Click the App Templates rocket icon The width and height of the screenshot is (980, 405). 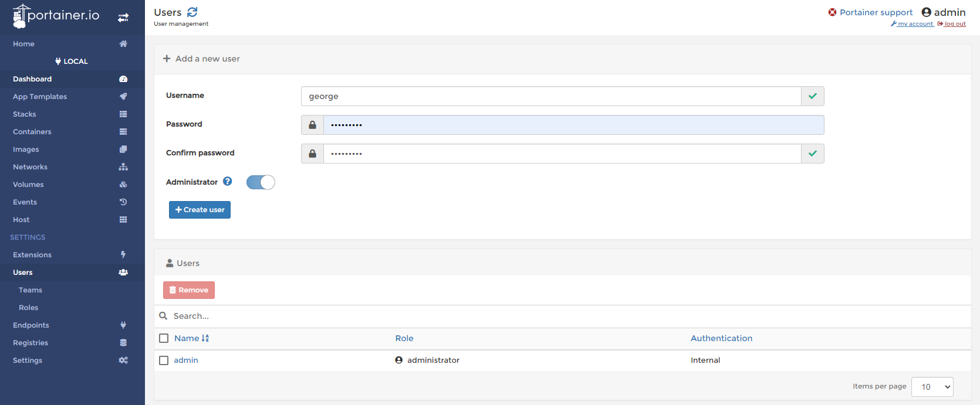123,97
